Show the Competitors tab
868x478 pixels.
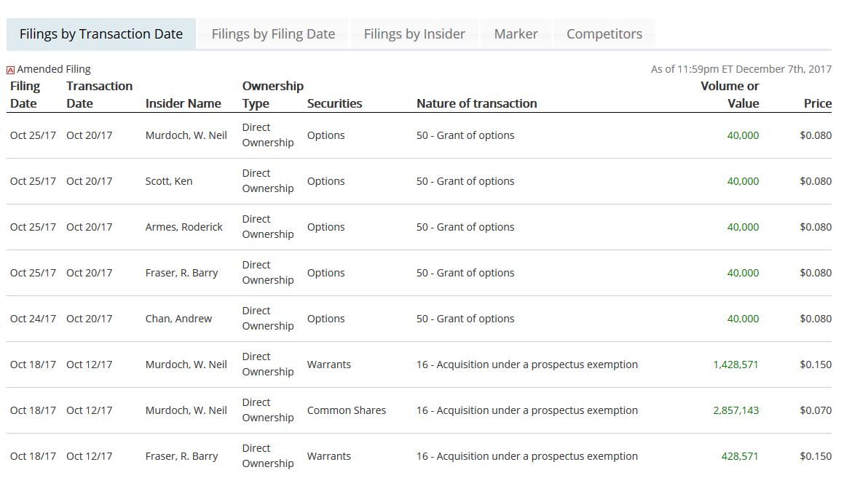[604, 34]
